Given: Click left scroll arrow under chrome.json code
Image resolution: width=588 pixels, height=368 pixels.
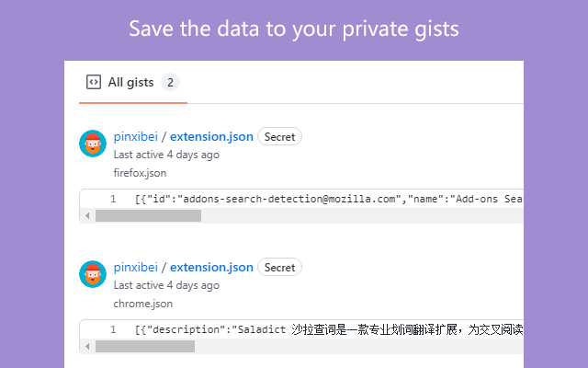Looking at the screenshot, I should pyautogui.click(x=87, y=347).
